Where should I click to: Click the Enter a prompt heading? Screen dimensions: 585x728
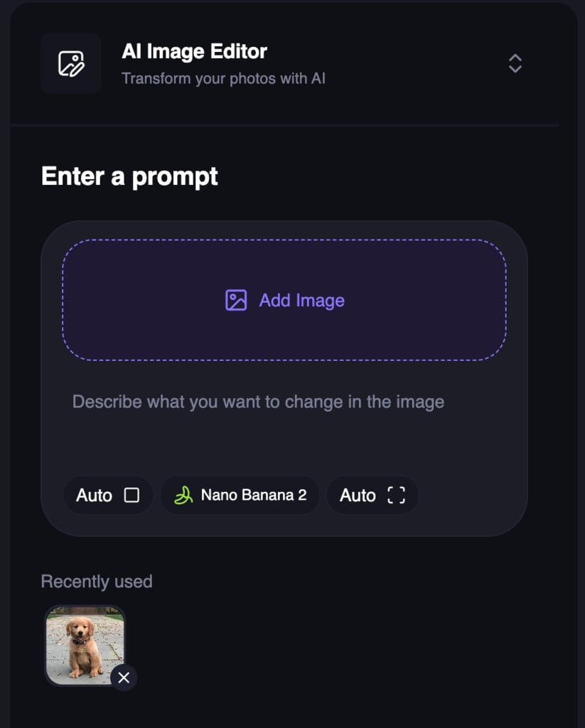coord(129,177)
